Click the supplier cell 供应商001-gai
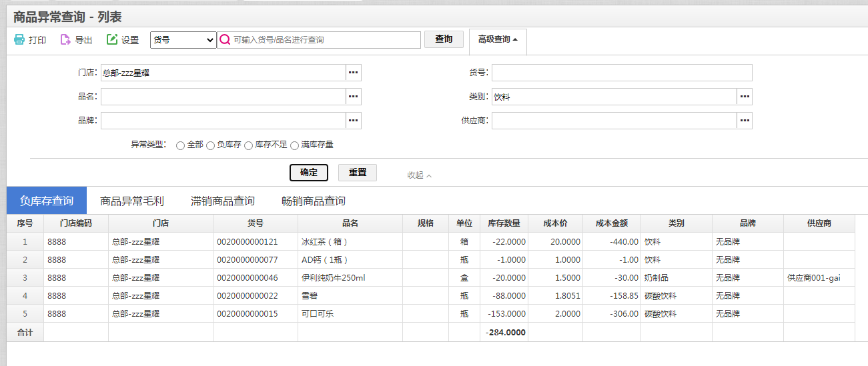The width and height of the screenshot is (868, 366). pos(819,277)
